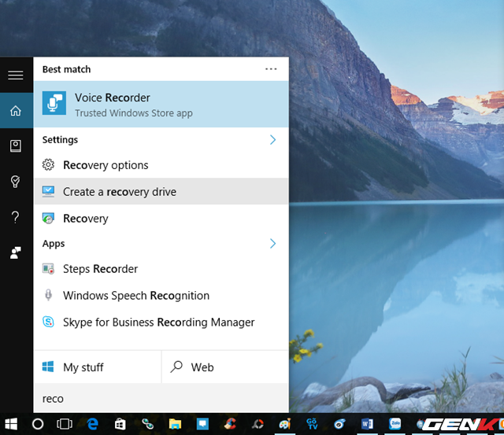The width and height of the screenshot is (504, 435).
Task: Select the Cortana Home icon
Action: click(15, 111)
